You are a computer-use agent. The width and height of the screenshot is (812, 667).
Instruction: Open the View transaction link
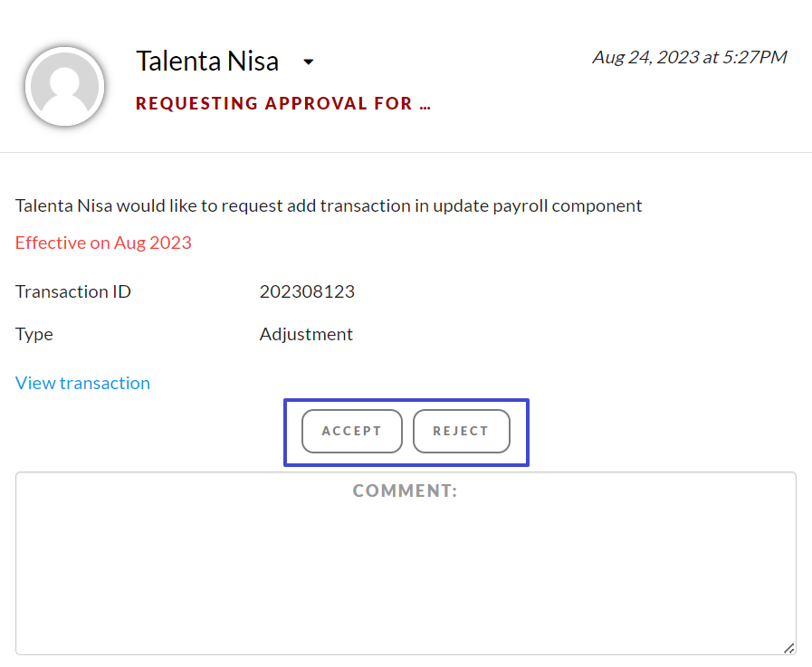pyautogui.click(x=82, y=383)
